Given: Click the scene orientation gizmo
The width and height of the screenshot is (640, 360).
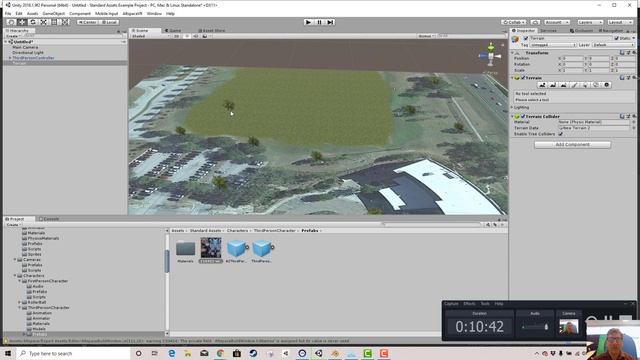Looking at the screenshot, I should tap(491, 55).
